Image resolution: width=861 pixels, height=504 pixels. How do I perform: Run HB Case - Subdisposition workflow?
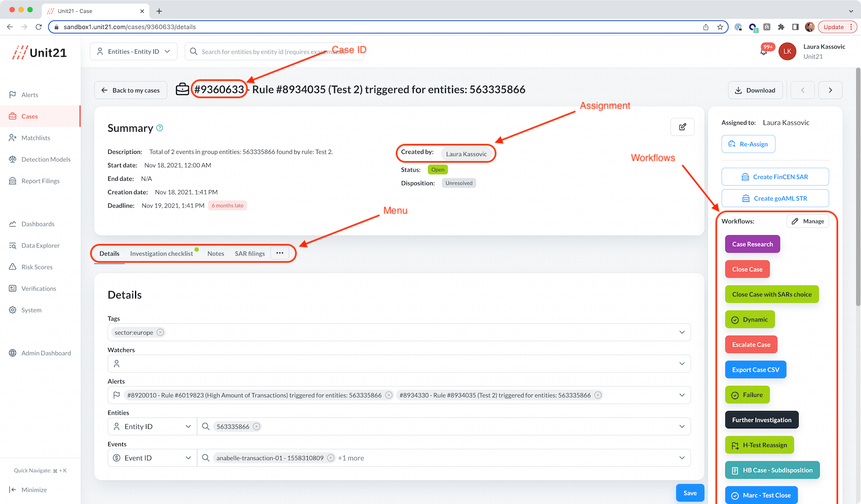[x=772, y=470]
